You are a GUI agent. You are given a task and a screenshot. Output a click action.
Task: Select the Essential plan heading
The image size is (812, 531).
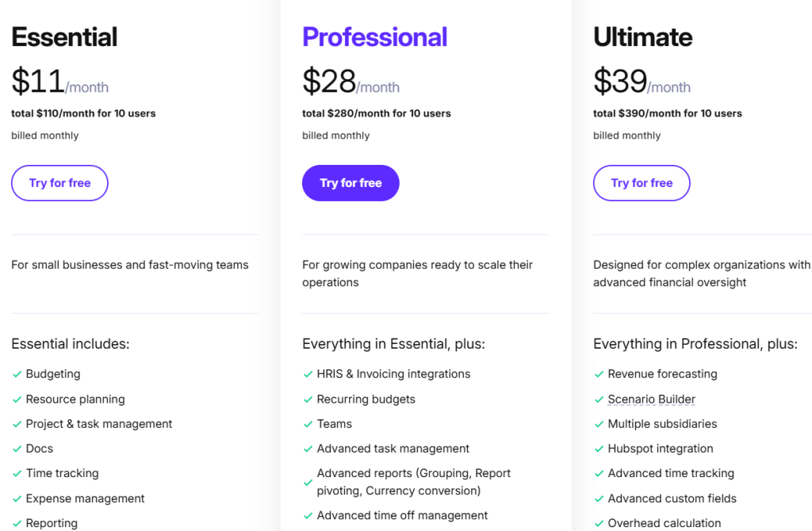click(64, 37)
